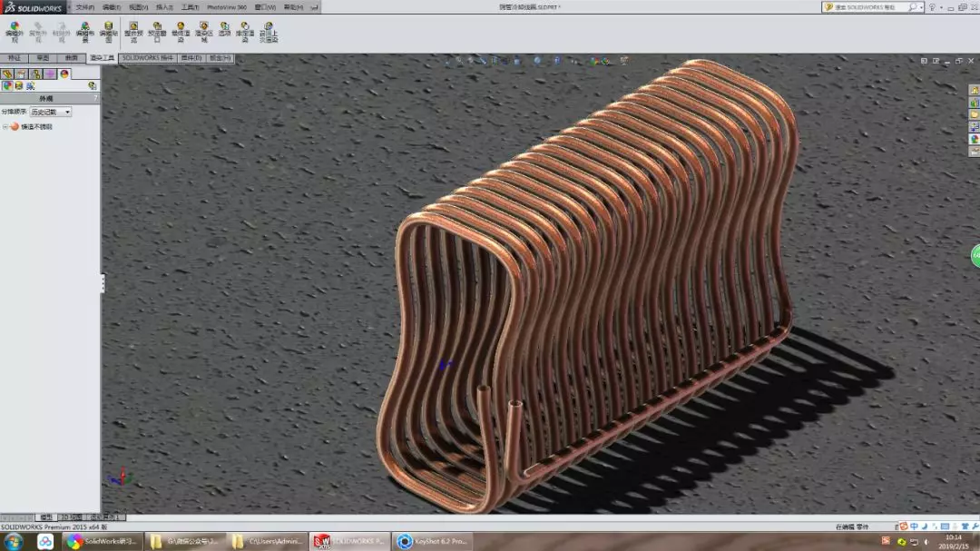
Task: Click the View Appearances icon in DisplayManager
Action: tap(7, 85)
